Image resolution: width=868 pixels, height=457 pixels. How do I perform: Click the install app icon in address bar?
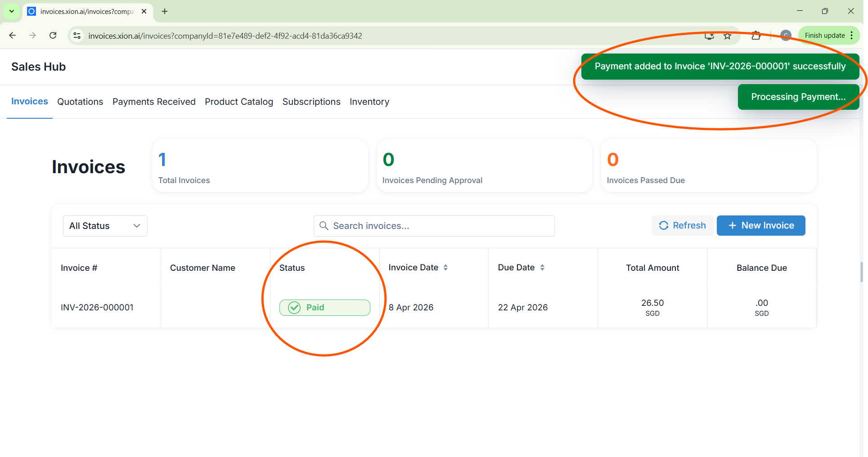(x=709, y=36)
